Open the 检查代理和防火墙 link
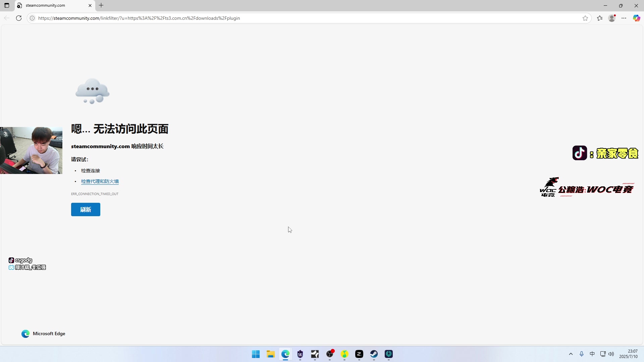Image resolution: width=644 pixels, height=362 pixels. pyautogui.click(x=100, y=181)
